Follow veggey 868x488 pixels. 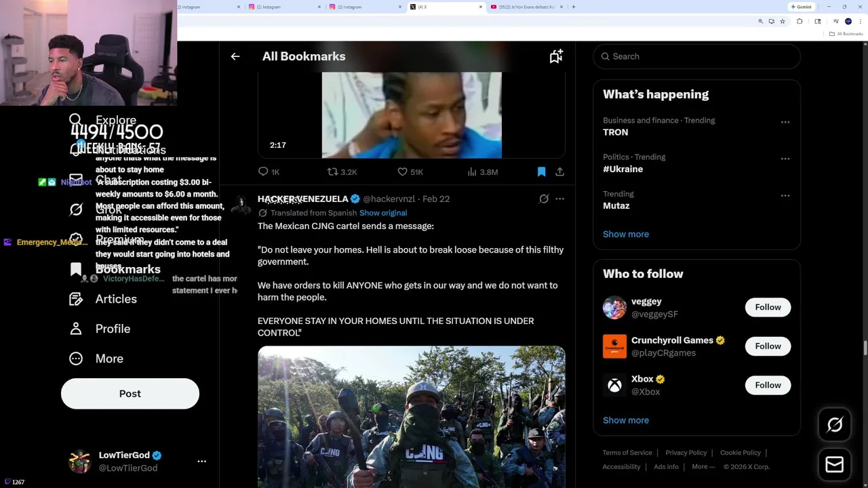(768, 307)
